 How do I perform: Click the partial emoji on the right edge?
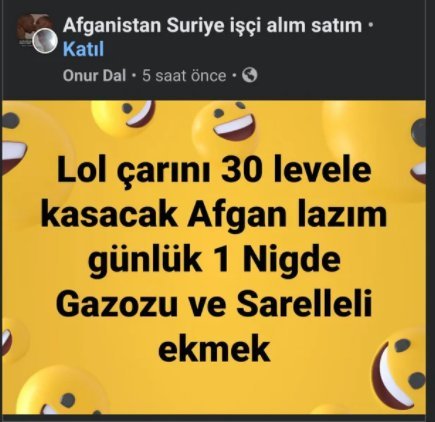(x=418, y=151)
